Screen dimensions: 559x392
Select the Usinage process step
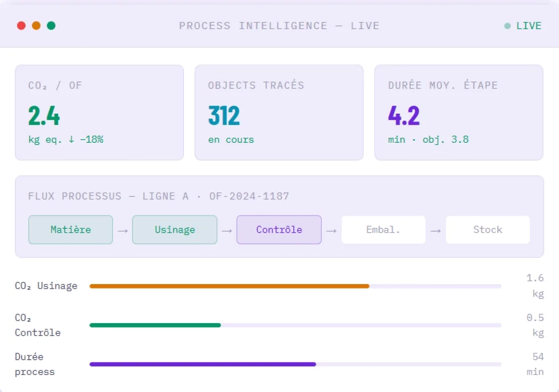pos(175,230)
